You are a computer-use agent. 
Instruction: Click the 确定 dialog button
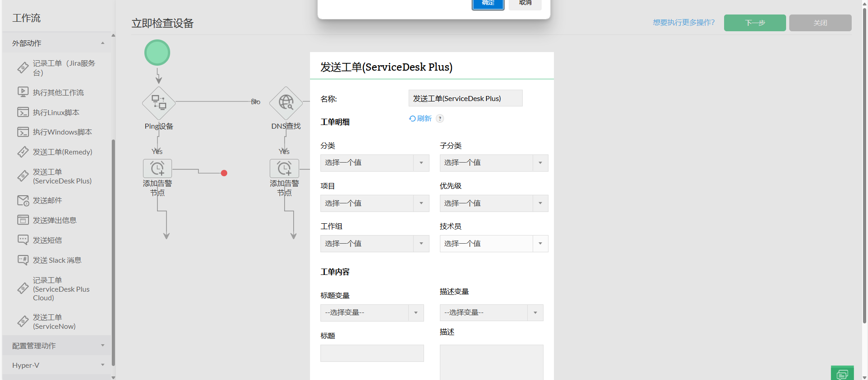pos(488,4)
